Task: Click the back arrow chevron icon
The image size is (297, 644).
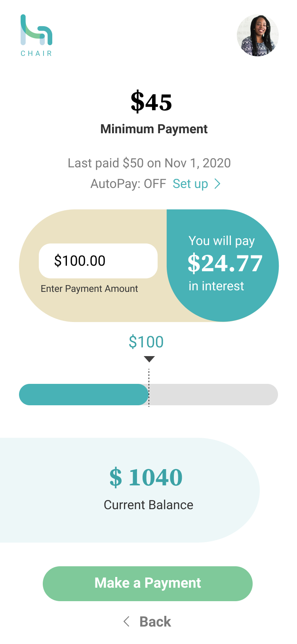Action: pos(127,621)
